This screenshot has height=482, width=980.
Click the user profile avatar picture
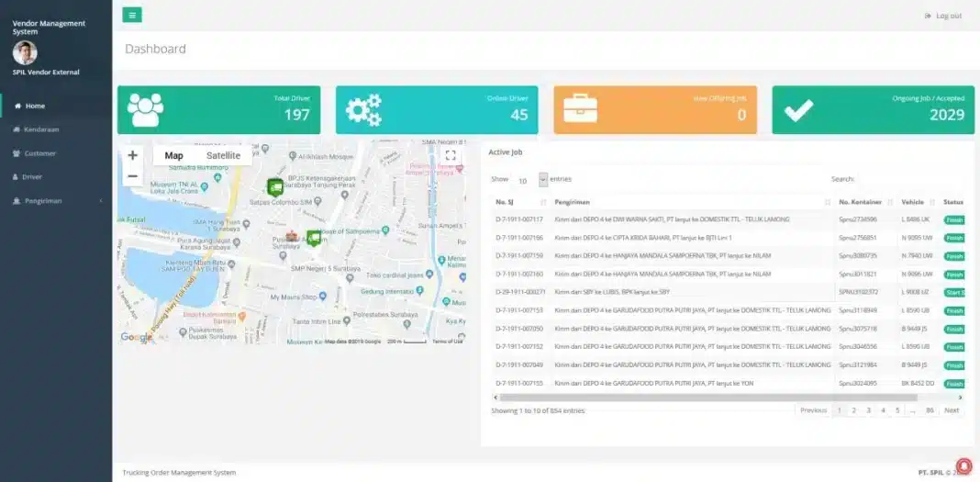[25, 52]
